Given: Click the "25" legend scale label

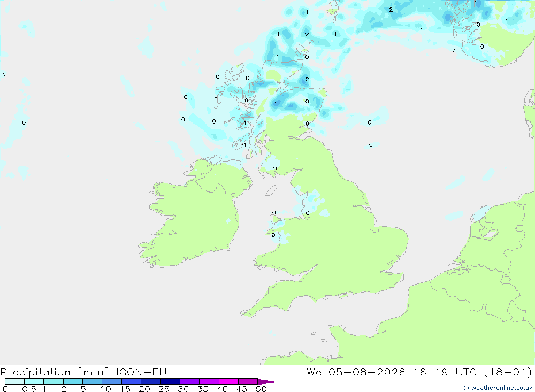Looking at the screenshot, I should click(x=164, y=389).
